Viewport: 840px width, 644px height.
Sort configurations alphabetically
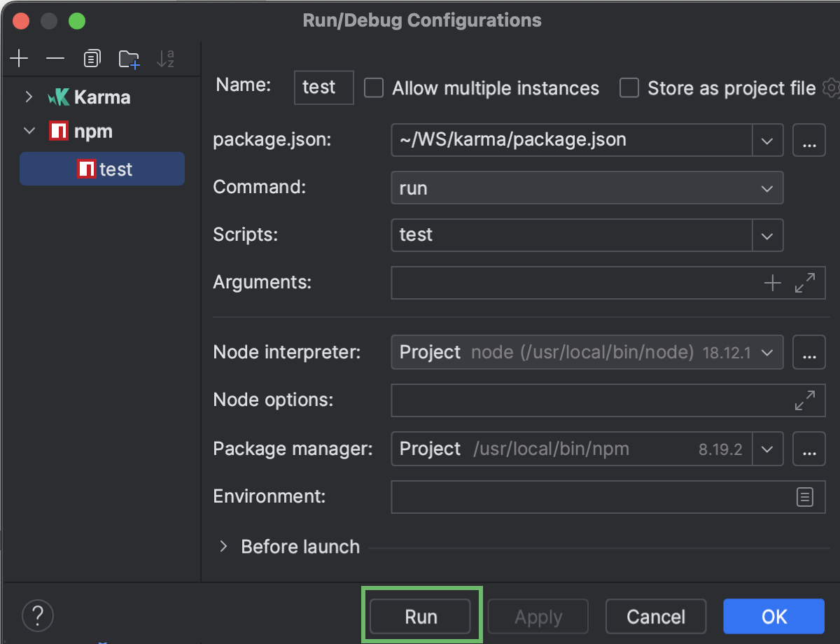pyautogui.click(x=165, y=59)
